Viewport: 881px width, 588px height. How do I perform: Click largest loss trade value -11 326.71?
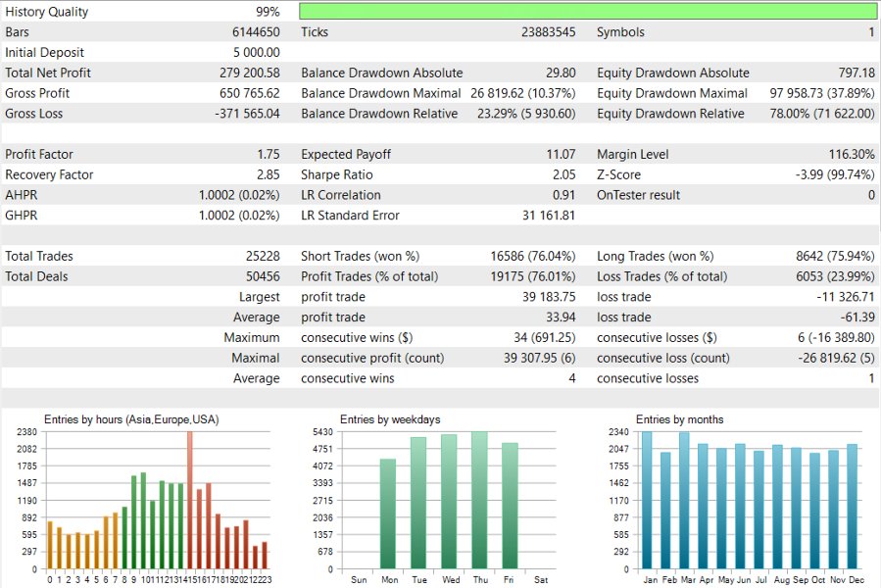click(x=846, y=296)
